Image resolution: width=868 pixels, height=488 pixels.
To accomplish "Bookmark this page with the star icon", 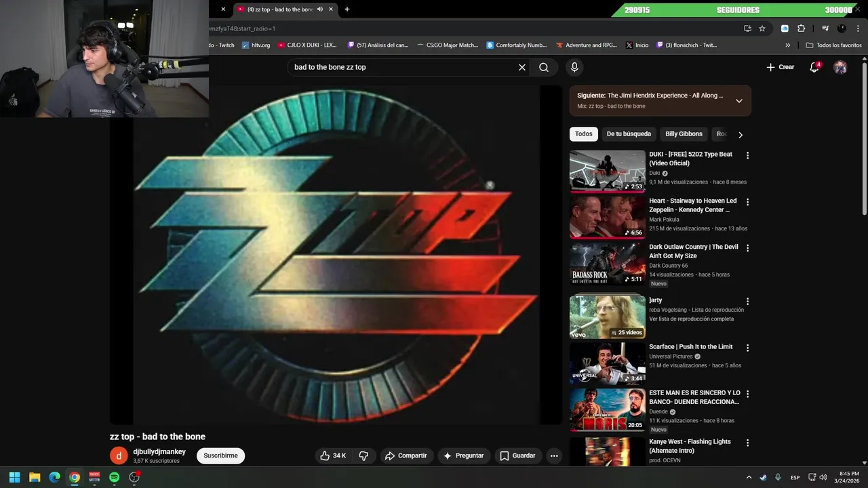I will (x=762, y=28).
